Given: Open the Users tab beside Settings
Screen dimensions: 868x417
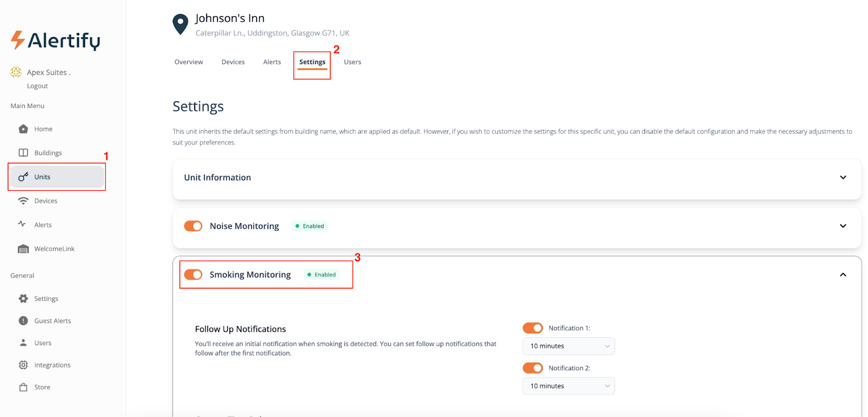Looking at the screenshot, I should point(352,62).
